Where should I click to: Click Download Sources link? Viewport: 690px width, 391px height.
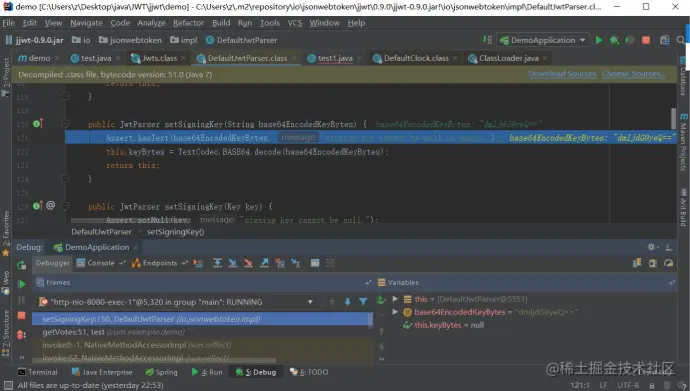562,74
